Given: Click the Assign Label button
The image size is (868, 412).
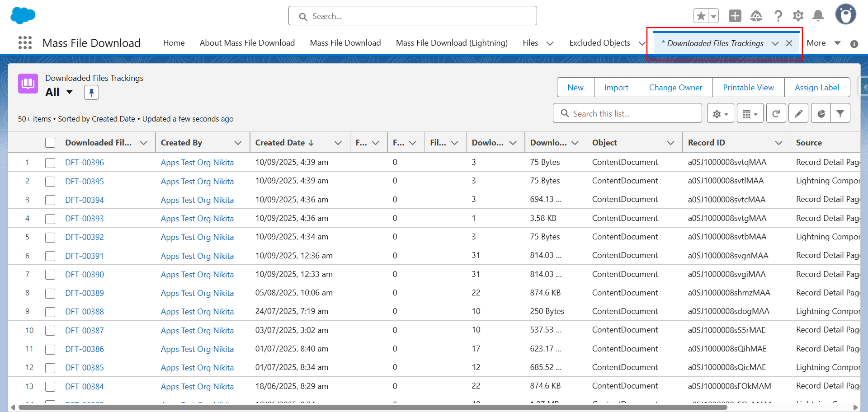Looking at the screenshot, I should [x=817, y=88].
